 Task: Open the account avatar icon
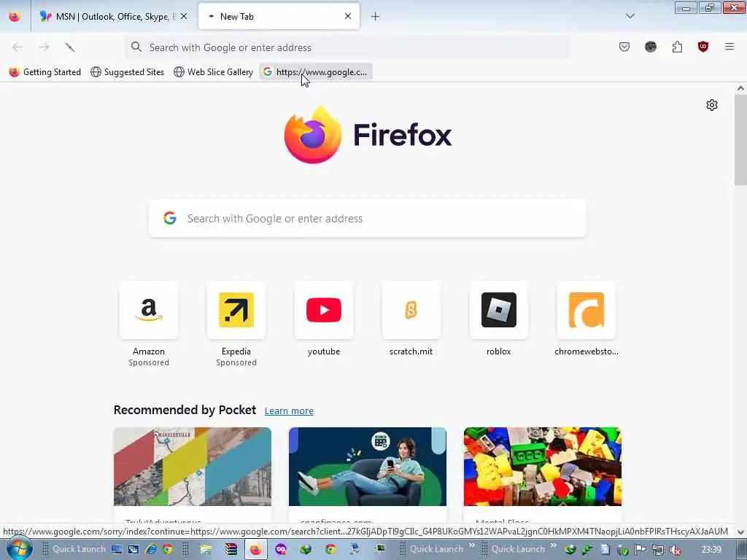pos(650,47)
